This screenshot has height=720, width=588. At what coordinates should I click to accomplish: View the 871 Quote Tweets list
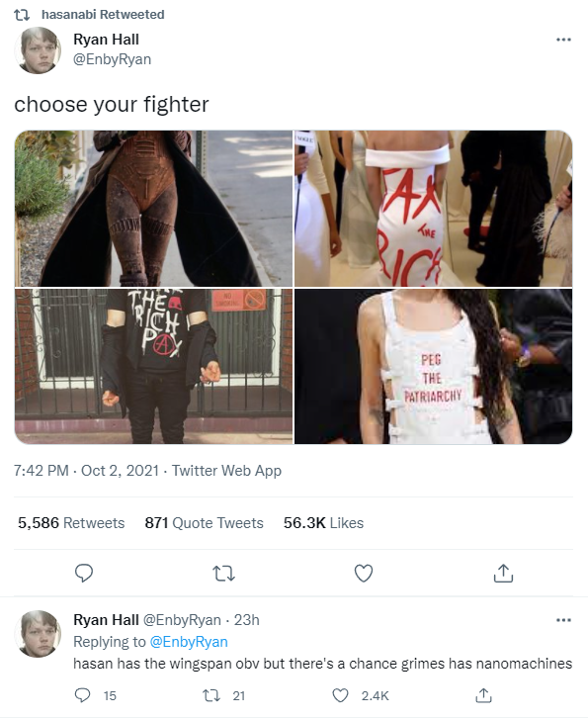[x=205, y=523]
